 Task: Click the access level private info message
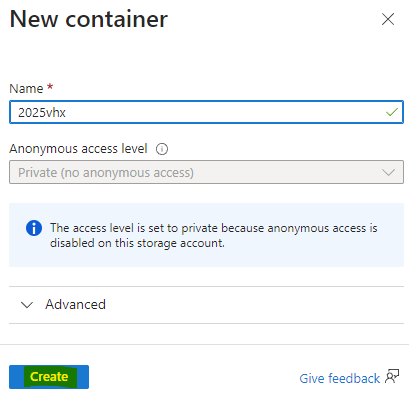coord(214,235)
